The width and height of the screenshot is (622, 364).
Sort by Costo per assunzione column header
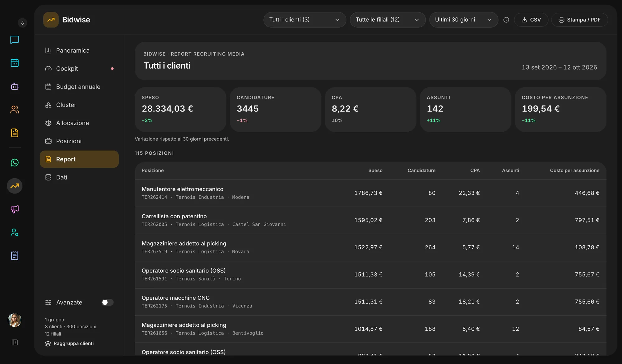(x=574, y=171)
